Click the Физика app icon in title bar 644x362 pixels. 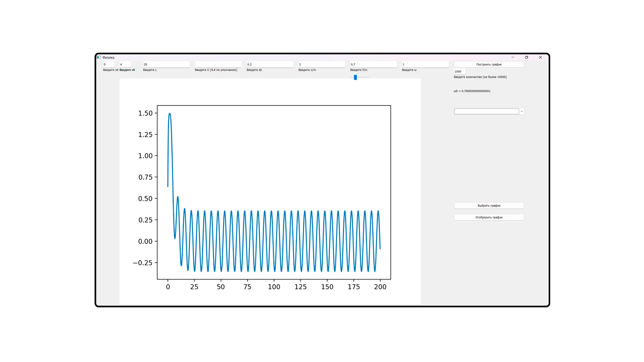(x=99, y=58)
